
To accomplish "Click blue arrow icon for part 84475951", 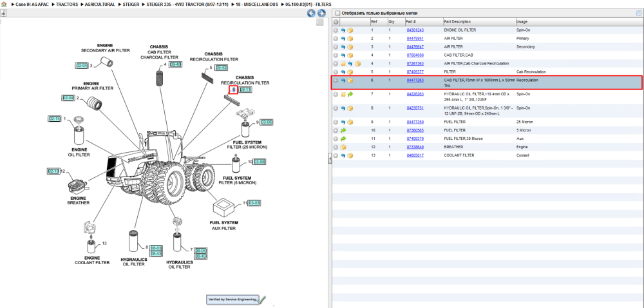I will tap(343, 39).
